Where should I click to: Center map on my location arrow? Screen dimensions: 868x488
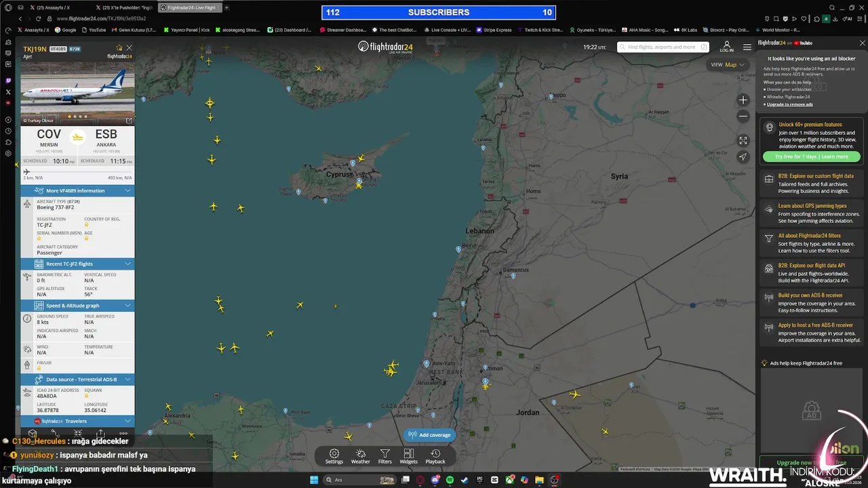pos(743,157)
